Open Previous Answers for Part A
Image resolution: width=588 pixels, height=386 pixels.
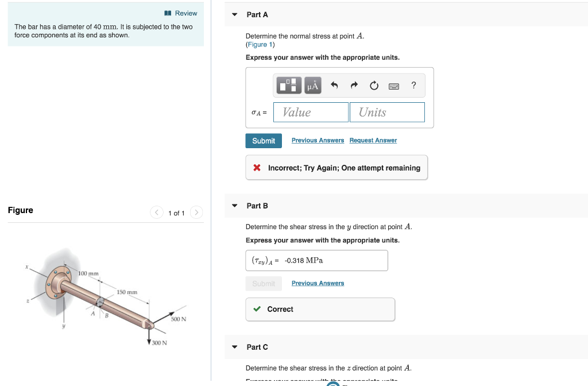tap(318, 140)
